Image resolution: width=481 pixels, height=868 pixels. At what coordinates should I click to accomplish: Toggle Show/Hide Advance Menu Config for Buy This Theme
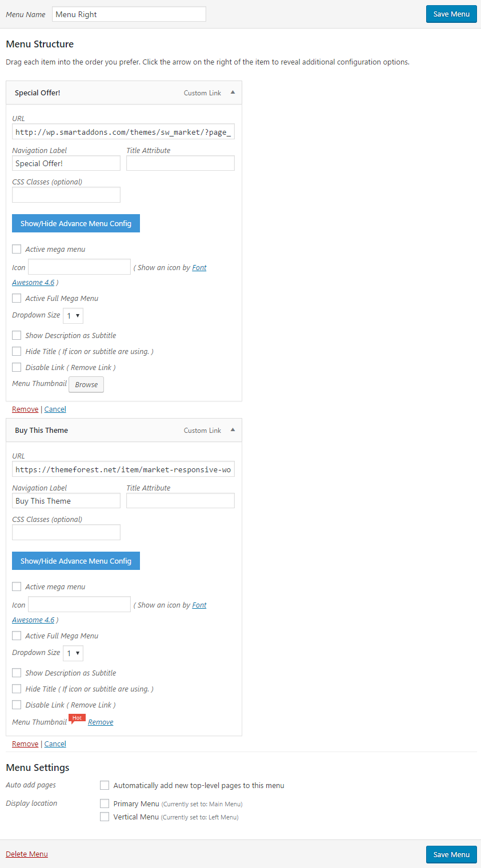[x=76, y=561]
